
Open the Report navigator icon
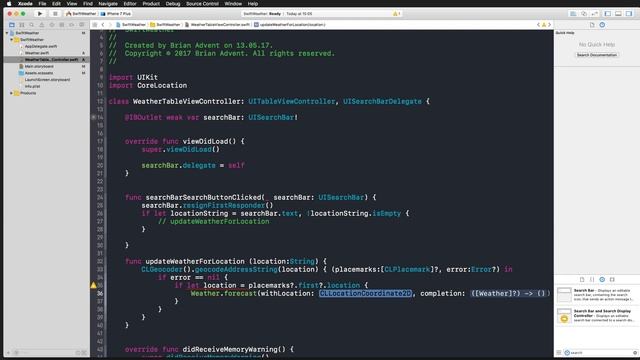(x=82, y=25)
